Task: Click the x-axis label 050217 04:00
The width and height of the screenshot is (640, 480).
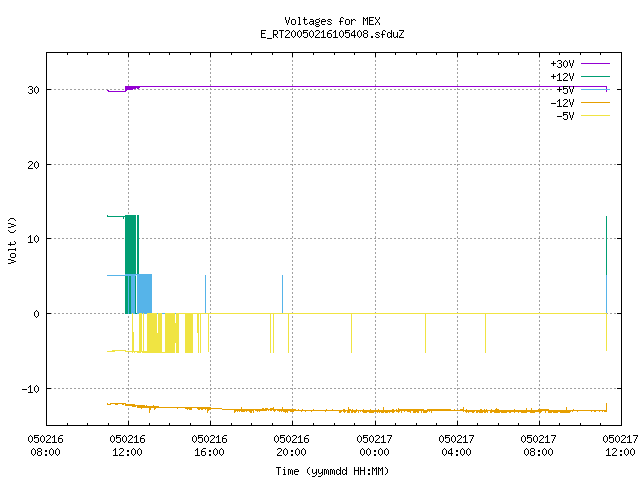Action: pyautogui.click(x=457, y=446)
